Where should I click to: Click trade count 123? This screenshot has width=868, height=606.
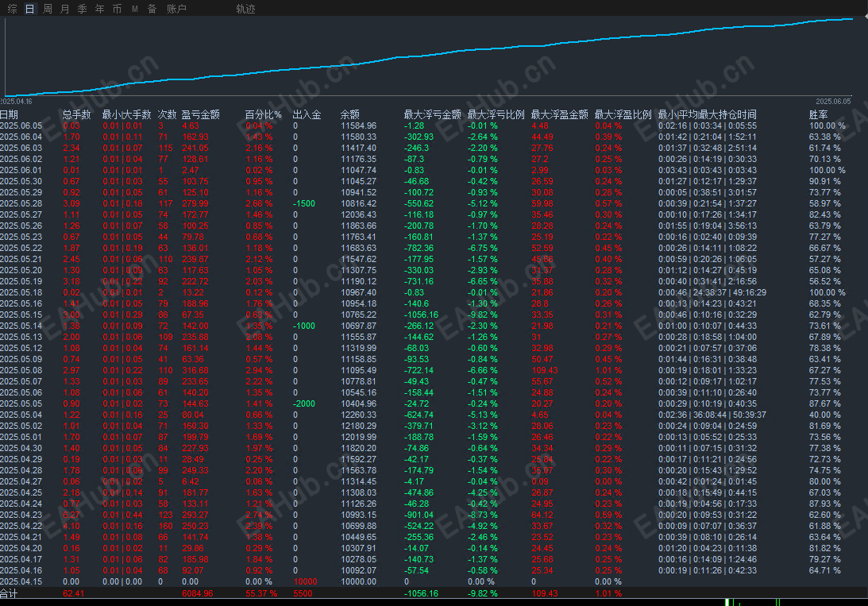click(165, 515)
